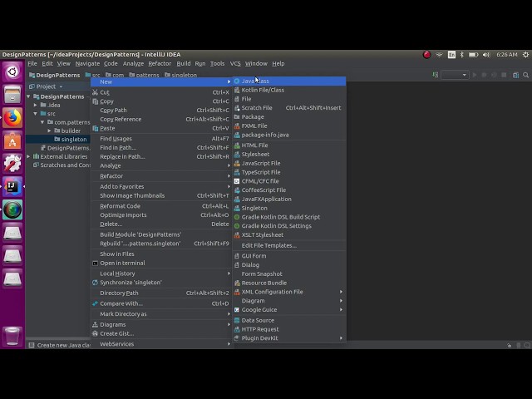Click the CoffeeScript File icon
This screenshot has width=532, height=399.
click(x=237, y=190)
